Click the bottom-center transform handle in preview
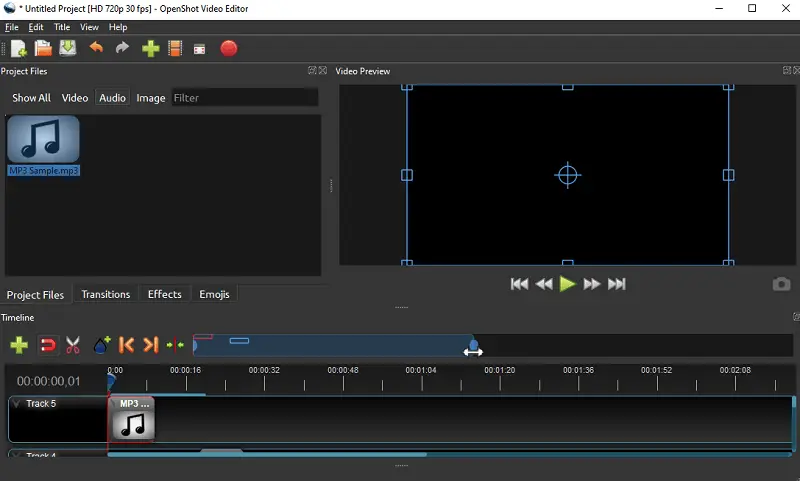The width and height of the screenshot is (800, 481). pos(567,263)
